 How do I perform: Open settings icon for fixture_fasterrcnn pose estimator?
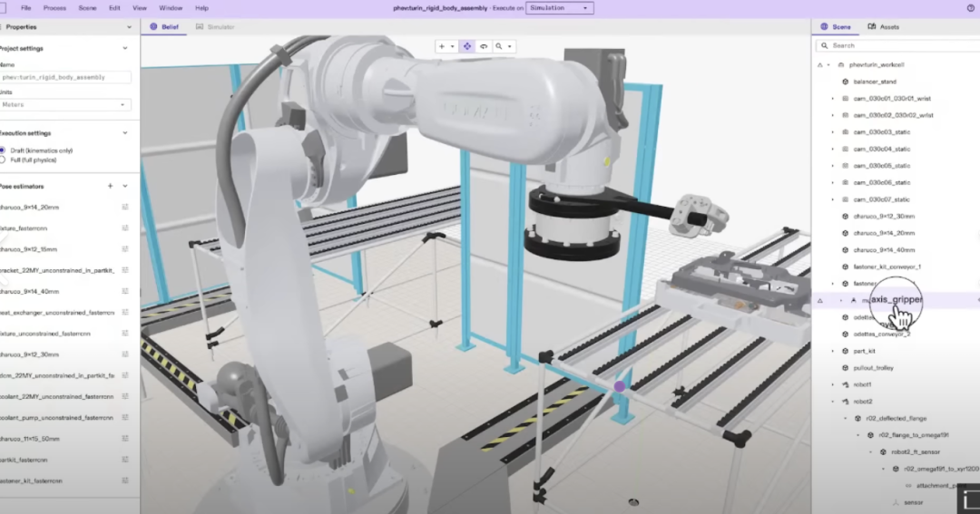[x=125, y=228]
